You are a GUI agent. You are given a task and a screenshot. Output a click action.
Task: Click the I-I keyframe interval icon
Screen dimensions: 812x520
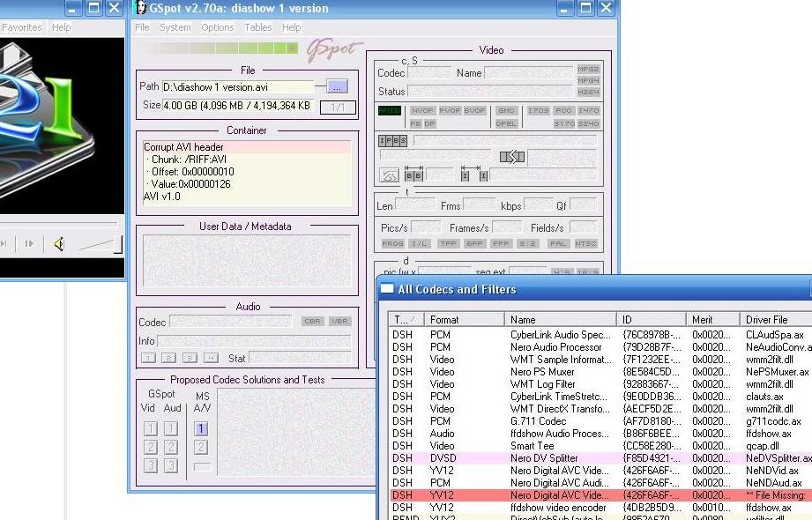coord(473,175)
